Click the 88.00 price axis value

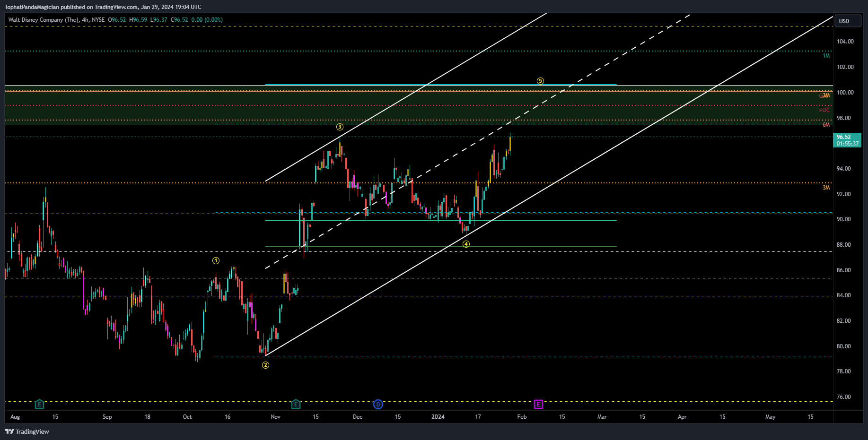[x=843, y=245]
